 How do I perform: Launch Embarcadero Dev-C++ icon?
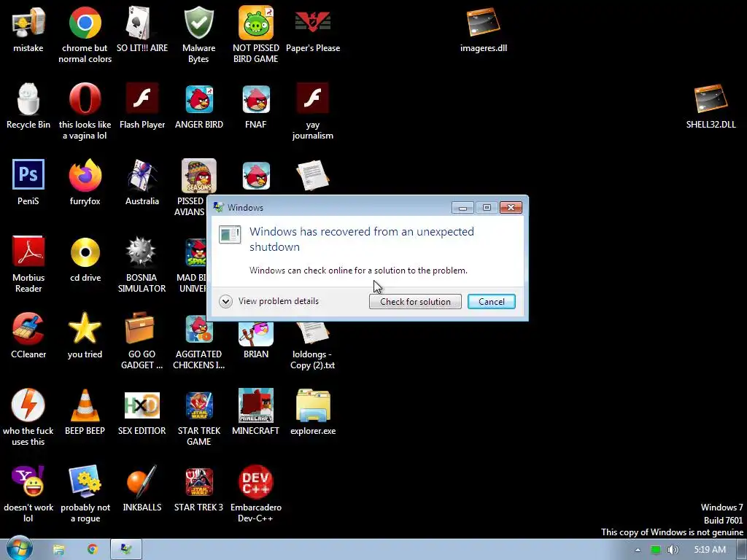(256, 481)
